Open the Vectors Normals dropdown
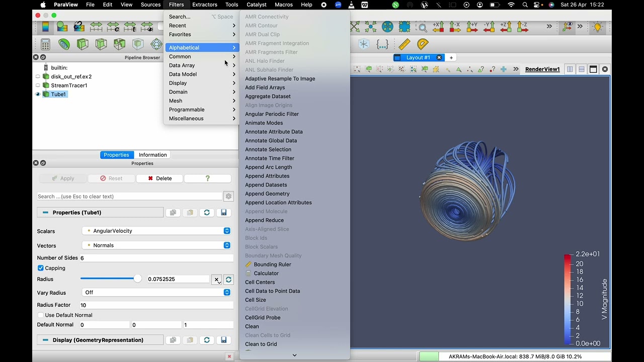The width and height of the screenshot is (644, 362). click(156, 245)
